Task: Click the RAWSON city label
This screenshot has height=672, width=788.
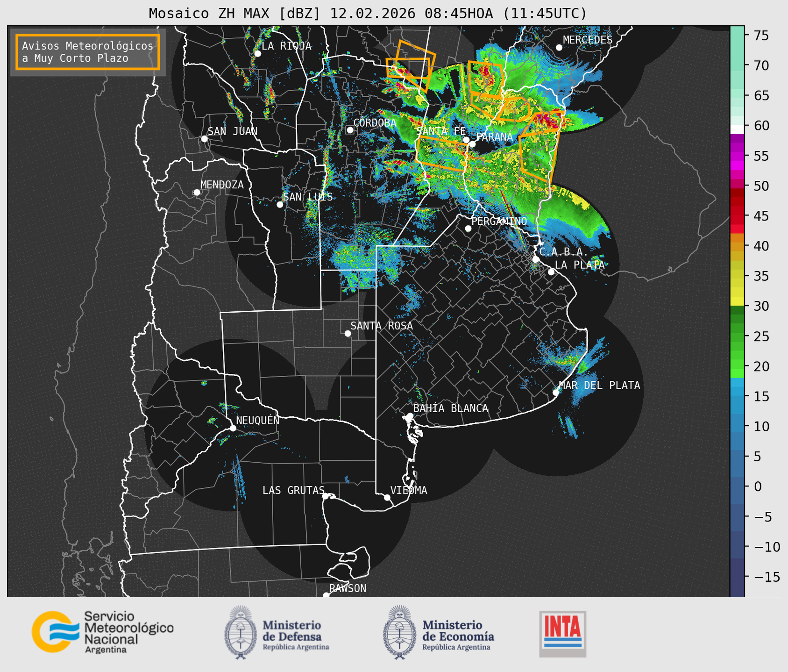Action: [348, 588]
